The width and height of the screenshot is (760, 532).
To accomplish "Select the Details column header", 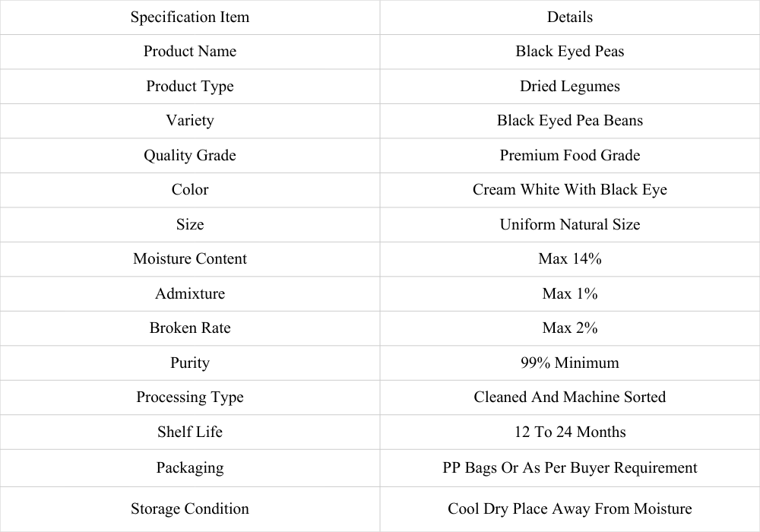I will [x=569, y=17].
